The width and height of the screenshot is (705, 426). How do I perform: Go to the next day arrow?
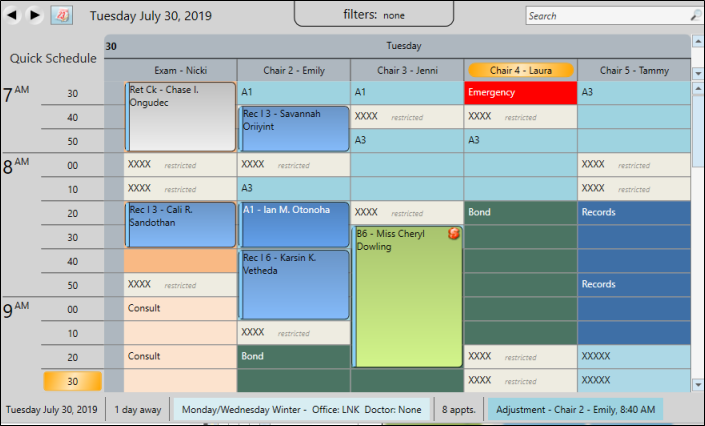[x=35, y=15]
